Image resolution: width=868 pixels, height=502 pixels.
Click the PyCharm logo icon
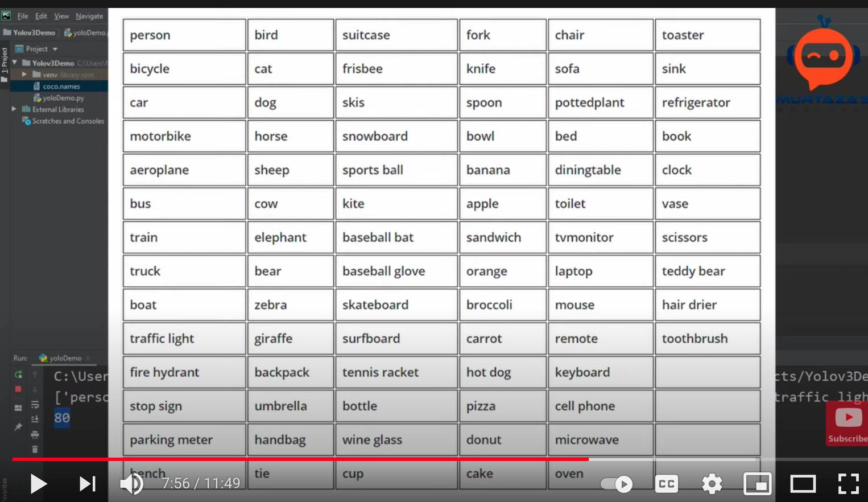(6, 15)
